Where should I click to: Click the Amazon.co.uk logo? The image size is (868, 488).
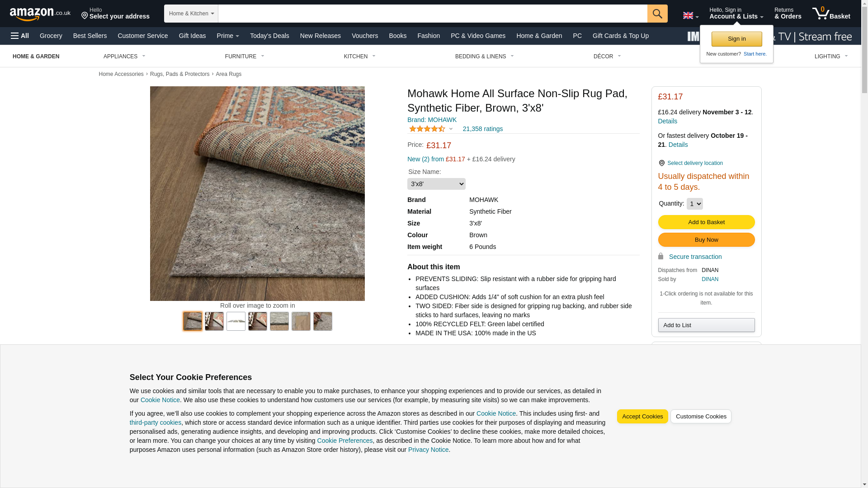point(40,14)
